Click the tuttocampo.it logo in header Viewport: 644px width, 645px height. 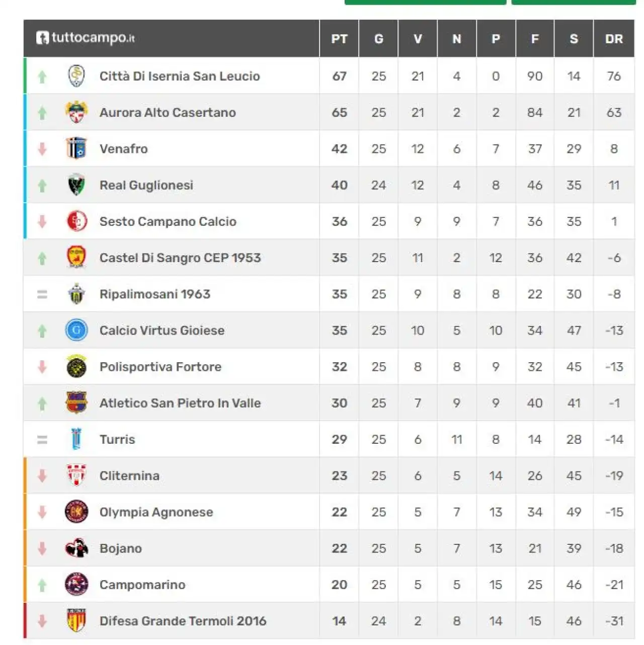pyautogui.click(x=86, y=38)
